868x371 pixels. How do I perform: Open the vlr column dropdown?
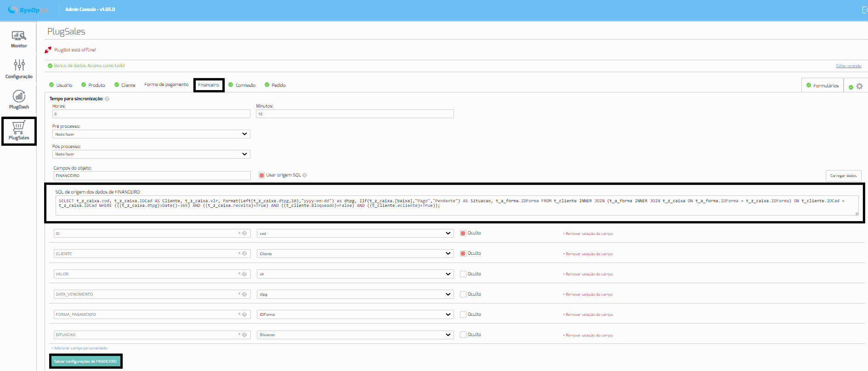355,274
